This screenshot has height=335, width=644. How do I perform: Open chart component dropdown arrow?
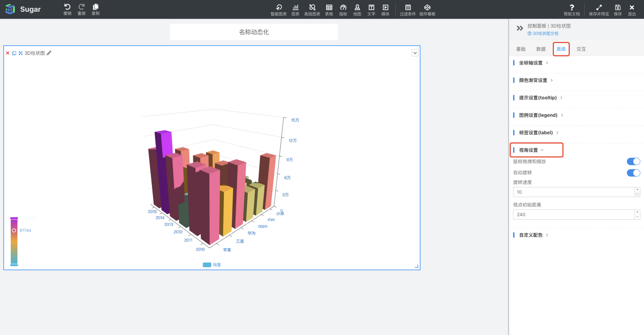click(x=415, y=53)
